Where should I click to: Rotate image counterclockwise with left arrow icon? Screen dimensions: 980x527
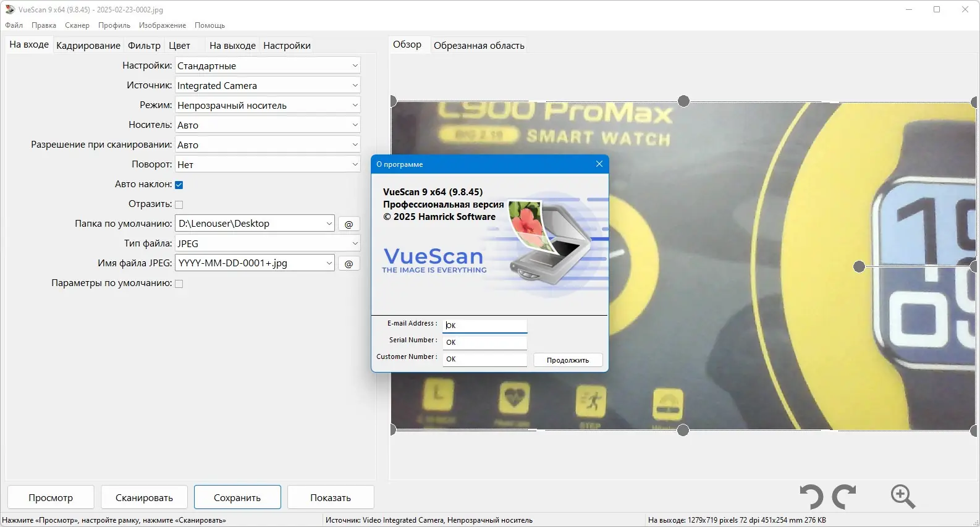pos(811,497)
